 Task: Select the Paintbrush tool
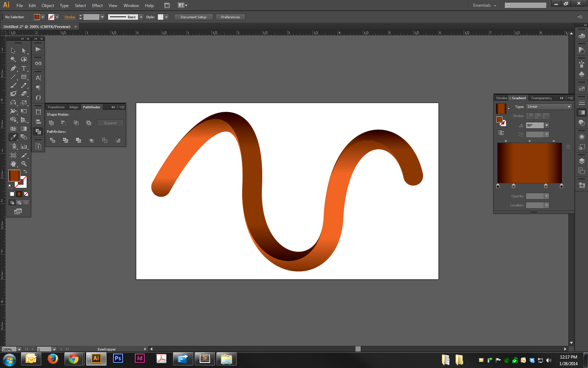point(13,85)
